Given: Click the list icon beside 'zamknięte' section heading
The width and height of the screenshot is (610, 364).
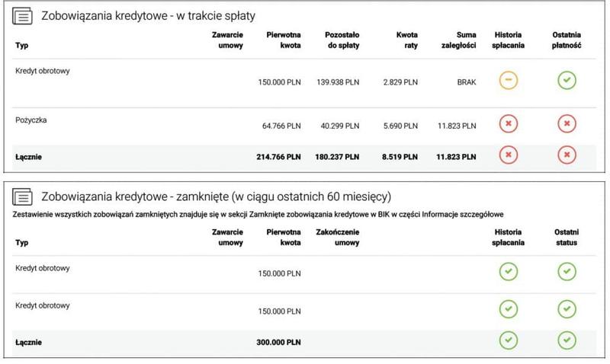Looking at the screenshot, I should click(x=24, y=198).
